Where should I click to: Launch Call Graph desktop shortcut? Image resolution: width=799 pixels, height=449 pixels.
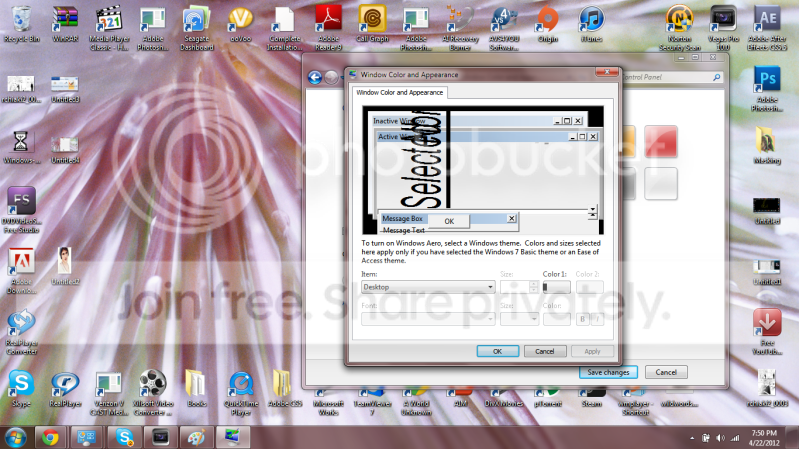pyautogui.click(x=372, y=24)
